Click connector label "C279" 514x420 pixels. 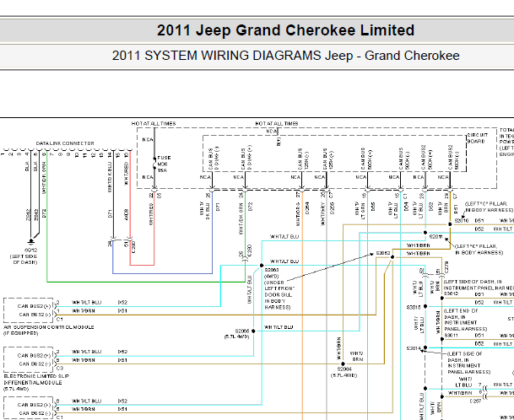point(446,267)
